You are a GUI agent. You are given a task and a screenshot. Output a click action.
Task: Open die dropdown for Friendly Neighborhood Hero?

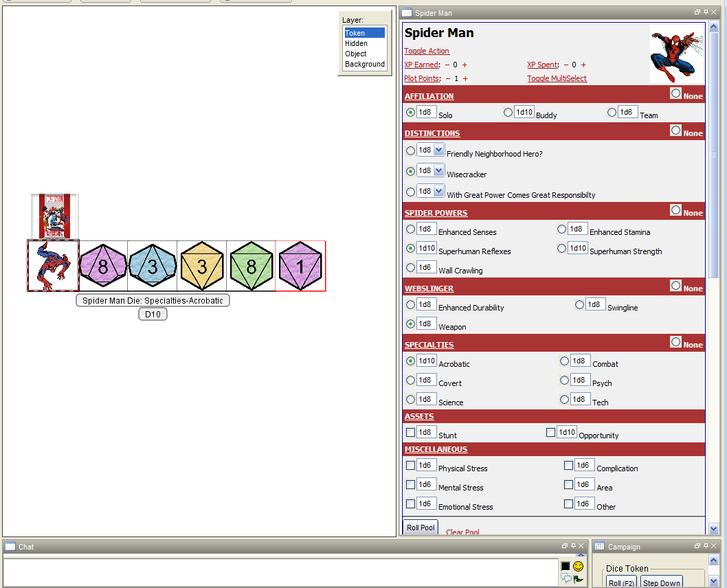coord(438,150)
